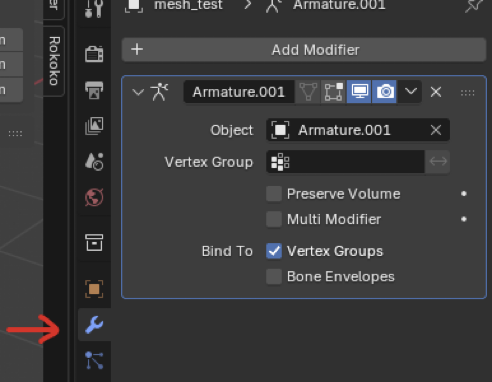
Task: Remove the Armature.001 modifier
Action: (436, 92)
